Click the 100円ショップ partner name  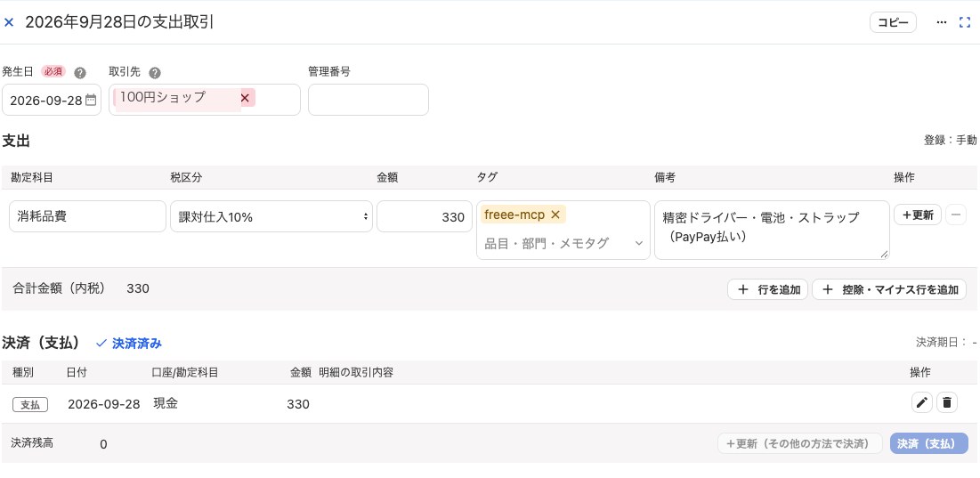(163, 97)
